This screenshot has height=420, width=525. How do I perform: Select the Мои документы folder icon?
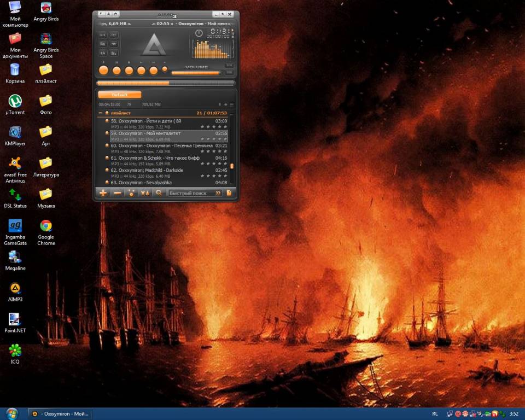pyautogui.click(x=15, y=45)
